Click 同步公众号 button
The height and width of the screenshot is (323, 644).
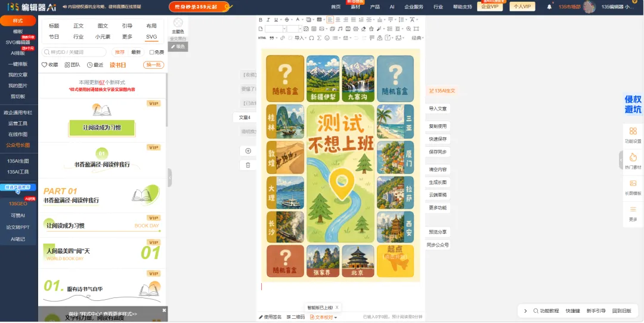pyautogui.click(x=438, y=245)
